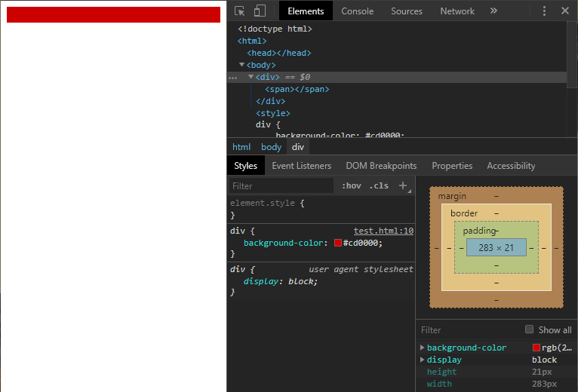Activate the inspect element picker icon
Viewport: 578px width, 392px height.
pos(240,11)
